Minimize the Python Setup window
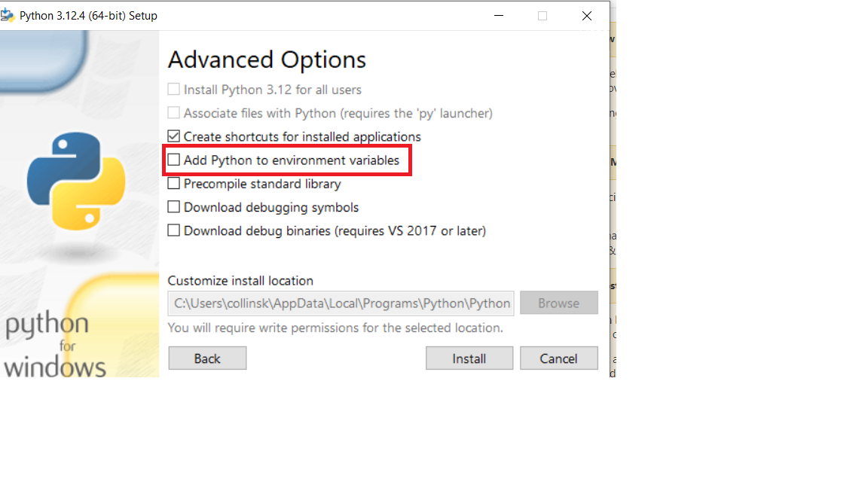The width and height of the screenshot is (868, 488). [498, 16]
